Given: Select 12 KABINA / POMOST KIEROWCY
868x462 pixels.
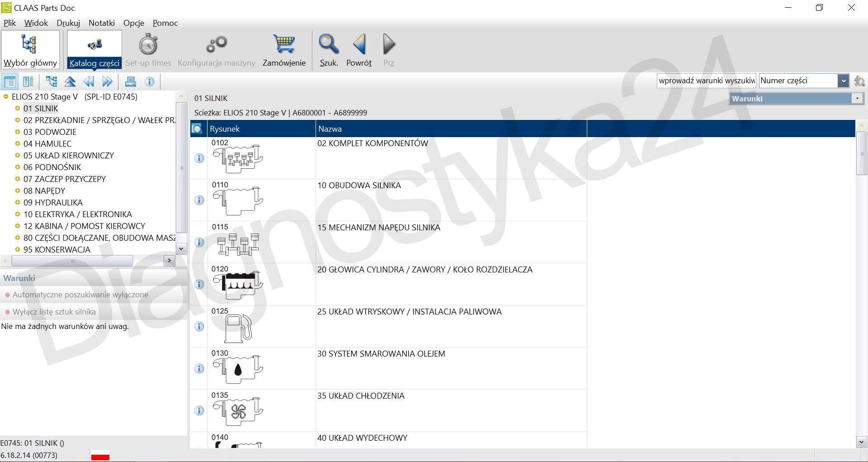Looking at the screenshot, I should (x=85, y=226).
